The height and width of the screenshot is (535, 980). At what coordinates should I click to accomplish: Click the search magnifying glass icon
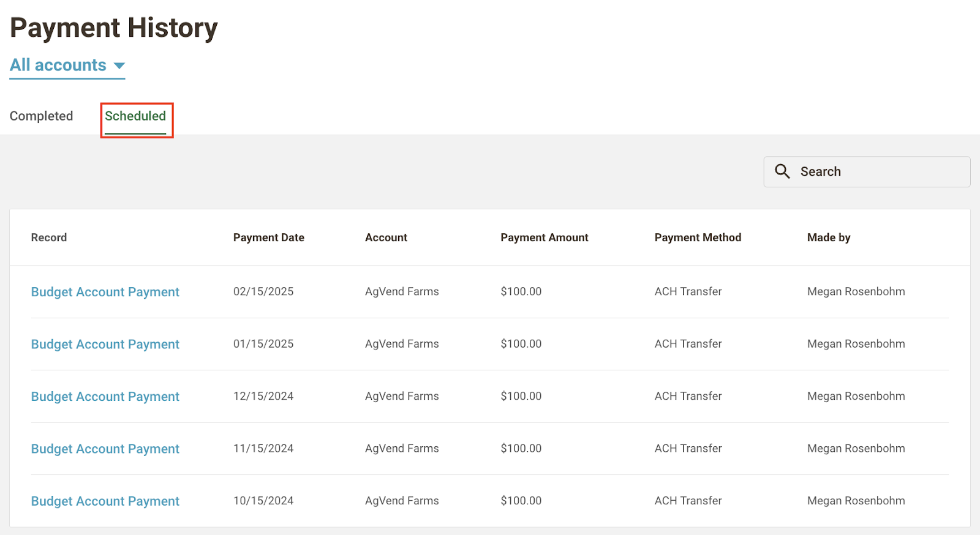[782, 171]
